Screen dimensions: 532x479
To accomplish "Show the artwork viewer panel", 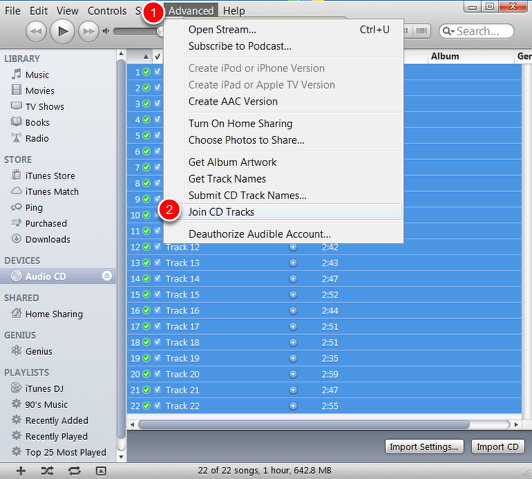I will tap(101, 471).
